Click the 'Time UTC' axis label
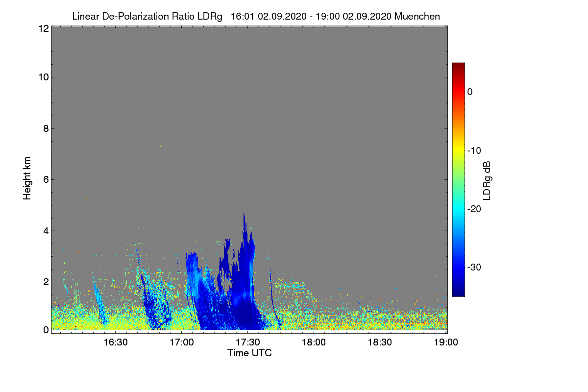Image resolution: width=588 pixels, height=392 pixels. 249,353
